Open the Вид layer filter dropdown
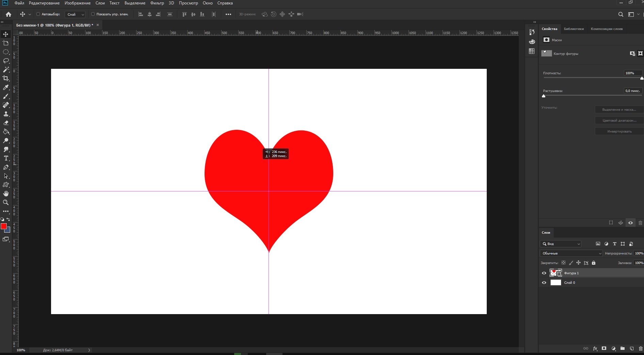This screenshot has width=644, height=355. (561, 244)
